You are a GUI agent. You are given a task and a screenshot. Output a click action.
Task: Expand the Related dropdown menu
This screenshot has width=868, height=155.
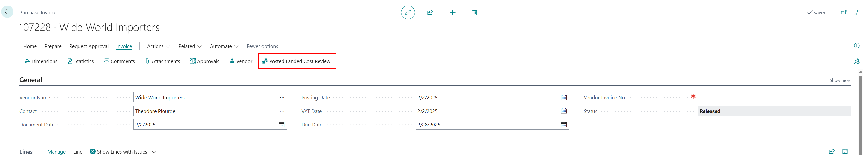pos(190,46)
